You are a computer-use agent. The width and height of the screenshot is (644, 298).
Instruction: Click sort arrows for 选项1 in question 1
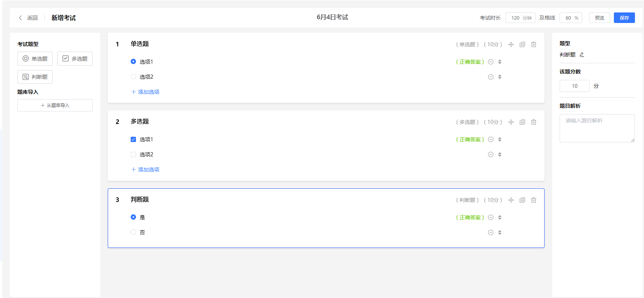pos(500,62)
